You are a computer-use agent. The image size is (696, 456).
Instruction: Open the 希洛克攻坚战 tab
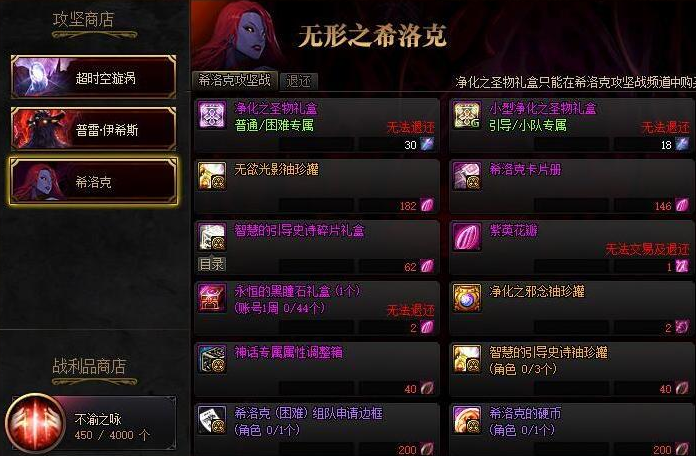tap(235, 80)
